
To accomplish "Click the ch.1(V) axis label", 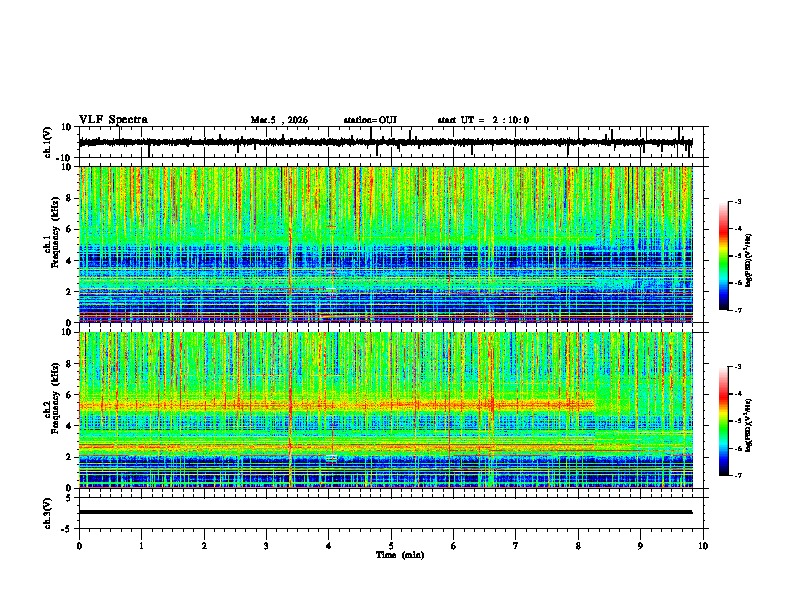I will [x=48, y=142].
